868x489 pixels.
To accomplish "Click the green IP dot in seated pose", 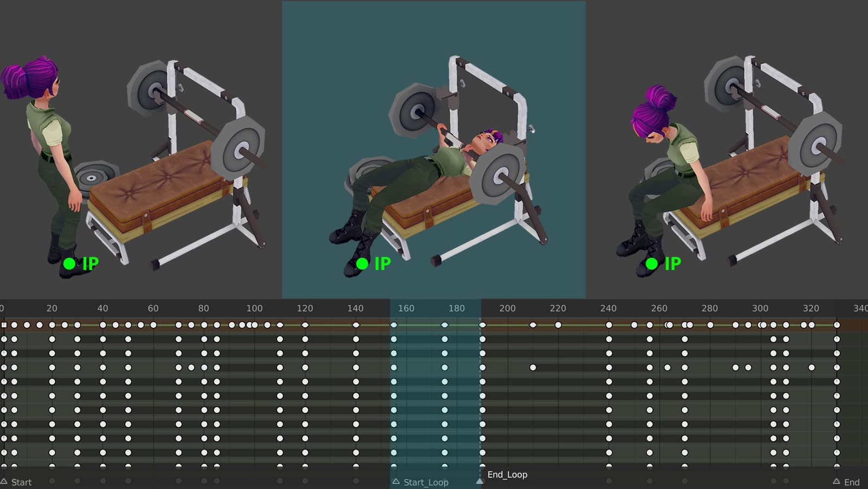I will point(652,263).
